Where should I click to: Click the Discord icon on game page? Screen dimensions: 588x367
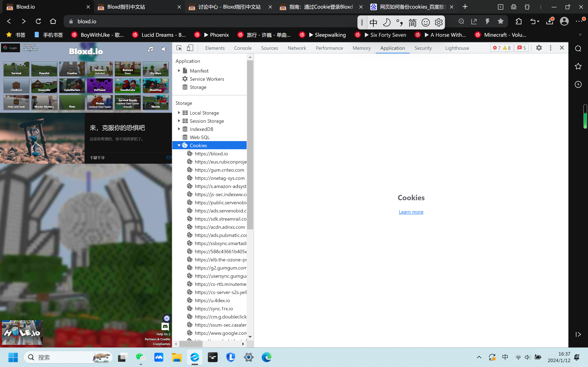pos(165,326)
